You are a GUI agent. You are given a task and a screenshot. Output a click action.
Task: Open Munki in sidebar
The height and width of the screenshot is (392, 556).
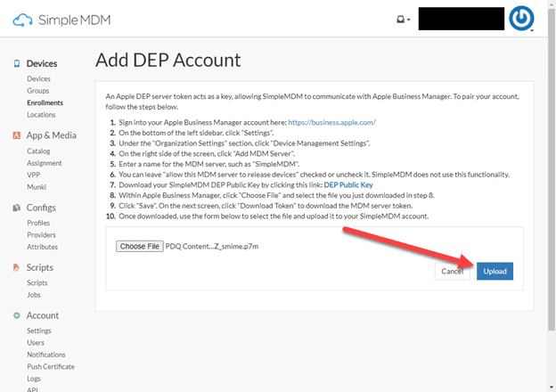37,187
